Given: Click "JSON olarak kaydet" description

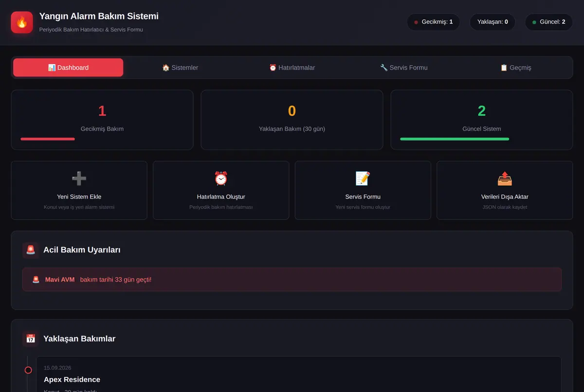Looking at the screenshot, I should pyautogui.click(x=505, y=207).
